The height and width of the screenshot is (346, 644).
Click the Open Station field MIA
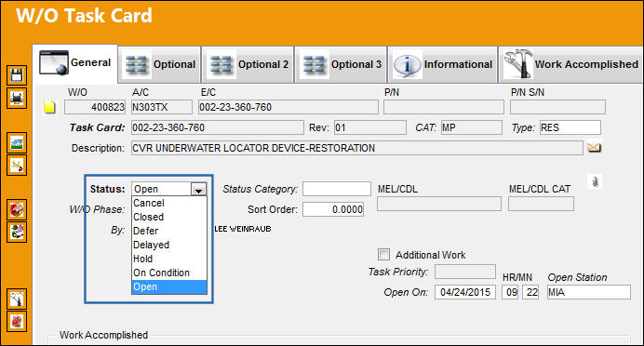pyautogui.click(x=588, y=292)
